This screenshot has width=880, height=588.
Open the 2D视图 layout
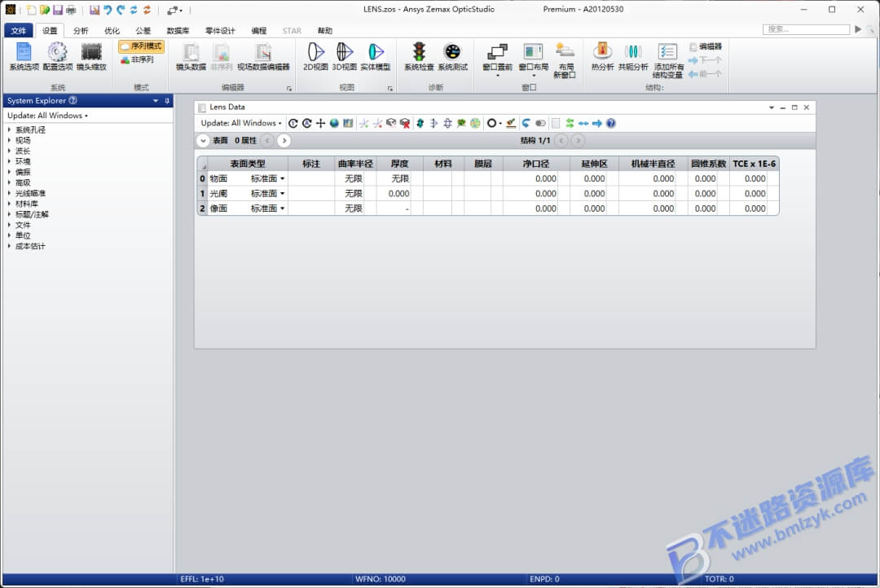[x=315, y=56]
